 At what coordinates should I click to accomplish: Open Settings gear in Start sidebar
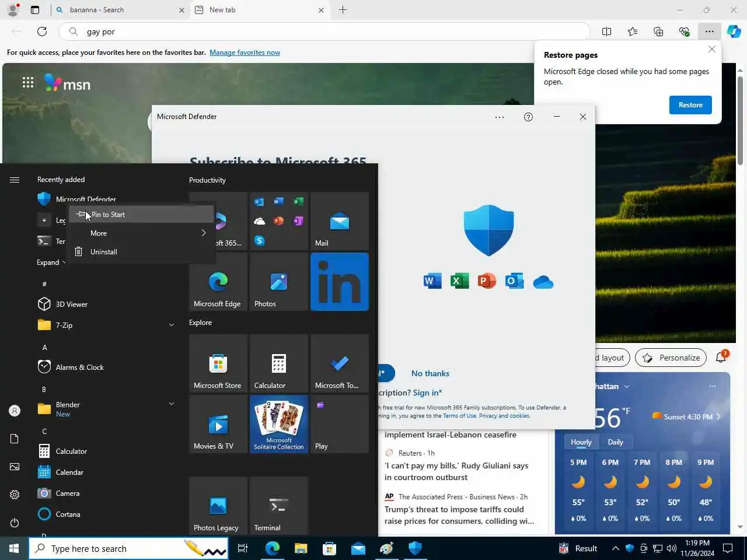coord(15,495)
